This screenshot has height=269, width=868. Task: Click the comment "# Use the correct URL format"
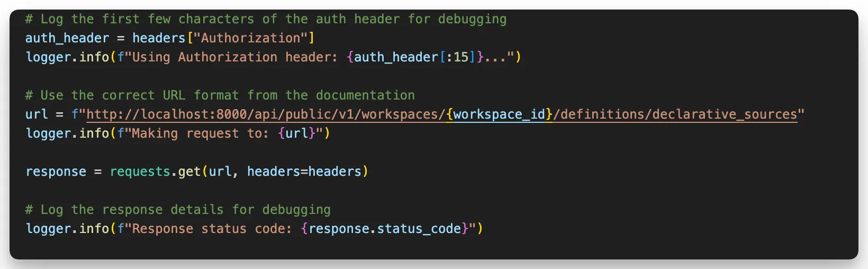pos(220,95)
